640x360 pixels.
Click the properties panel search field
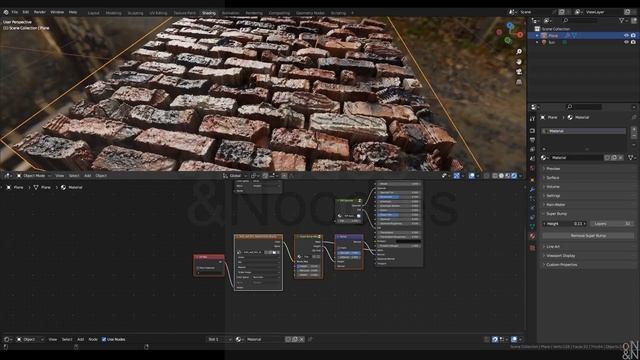point(584,107)
